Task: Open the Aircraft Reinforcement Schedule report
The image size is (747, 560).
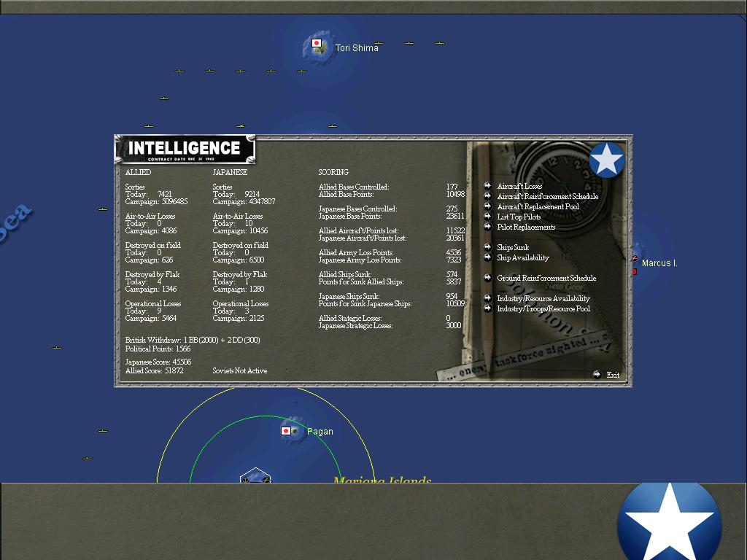Action: pyautogui.click(x=547, y=196)
